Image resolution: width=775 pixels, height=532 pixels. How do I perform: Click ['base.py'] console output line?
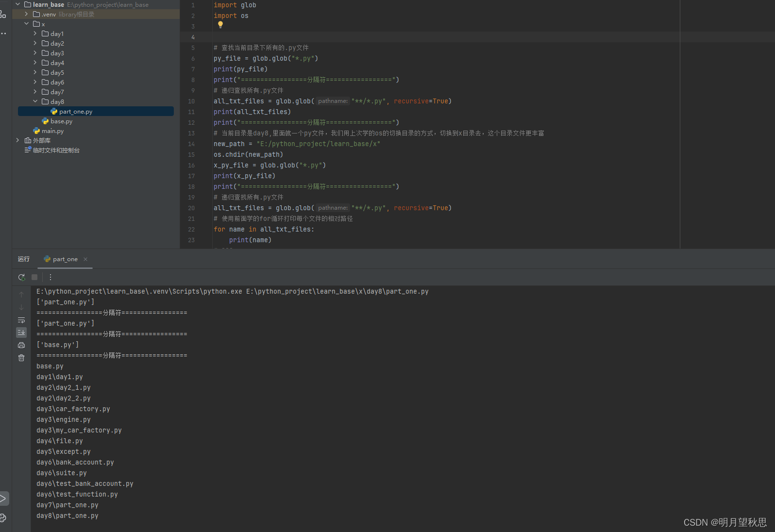click(x=57, y=345)
